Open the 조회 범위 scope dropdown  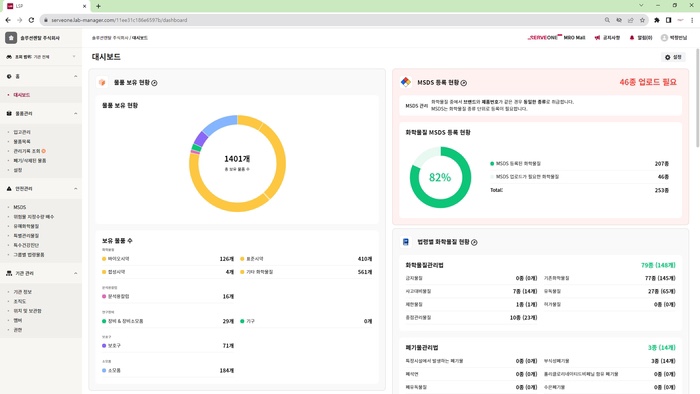[41, 57]
